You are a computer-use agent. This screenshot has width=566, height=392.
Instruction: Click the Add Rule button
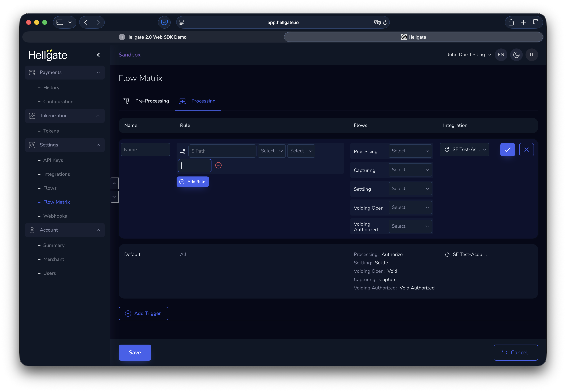(x=193, y=182)
